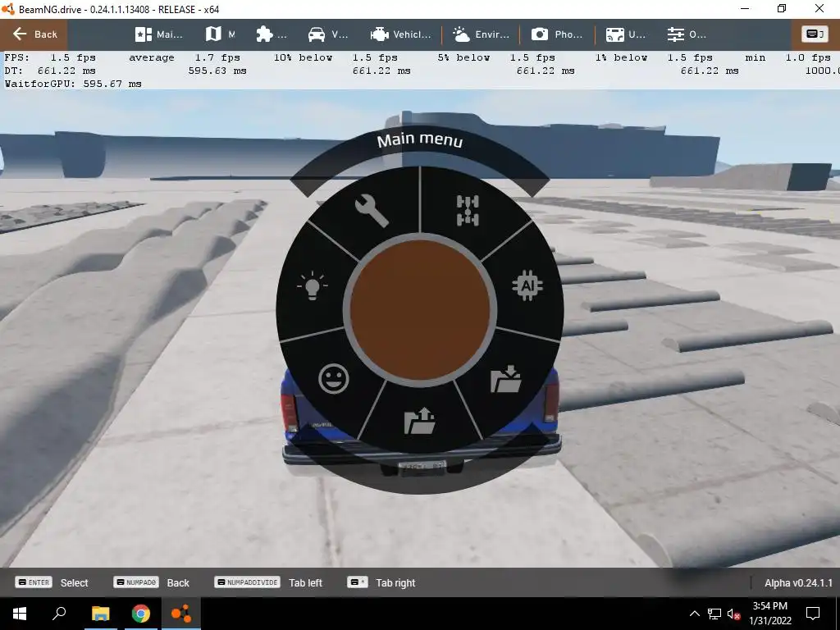Open Windows taskbar search
This screenshot has height=630, width=840.
click(59, 614)
